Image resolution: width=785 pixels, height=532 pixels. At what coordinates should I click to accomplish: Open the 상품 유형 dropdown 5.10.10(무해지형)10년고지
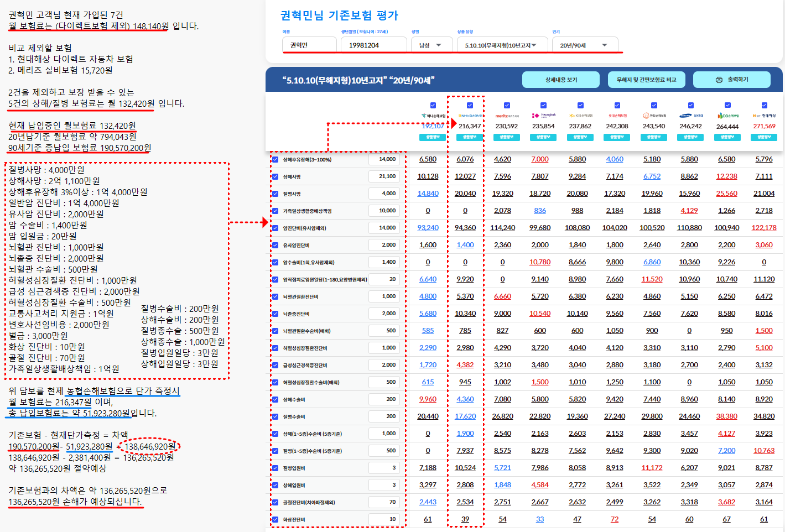point(502,45)
